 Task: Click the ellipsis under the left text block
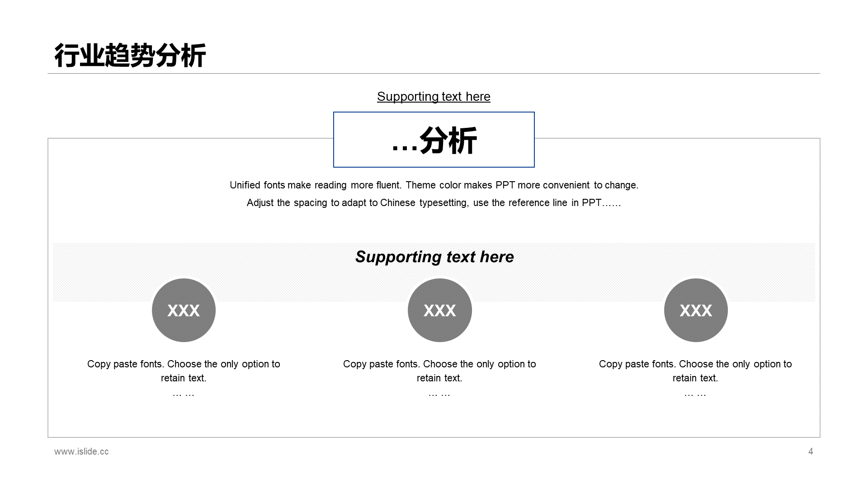pyautogui.click(x=184, y=394)
